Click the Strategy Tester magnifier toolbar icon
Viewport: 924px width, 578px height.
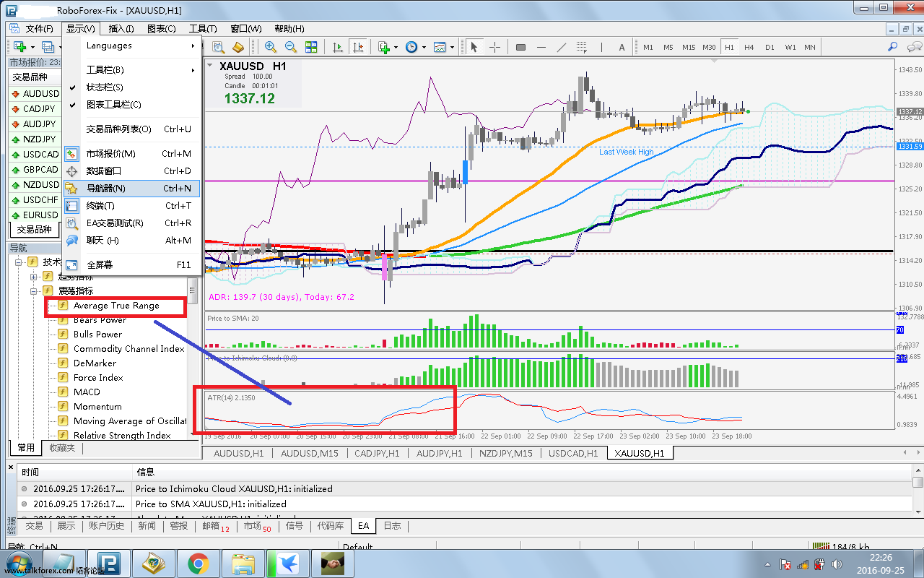point(218,47)
